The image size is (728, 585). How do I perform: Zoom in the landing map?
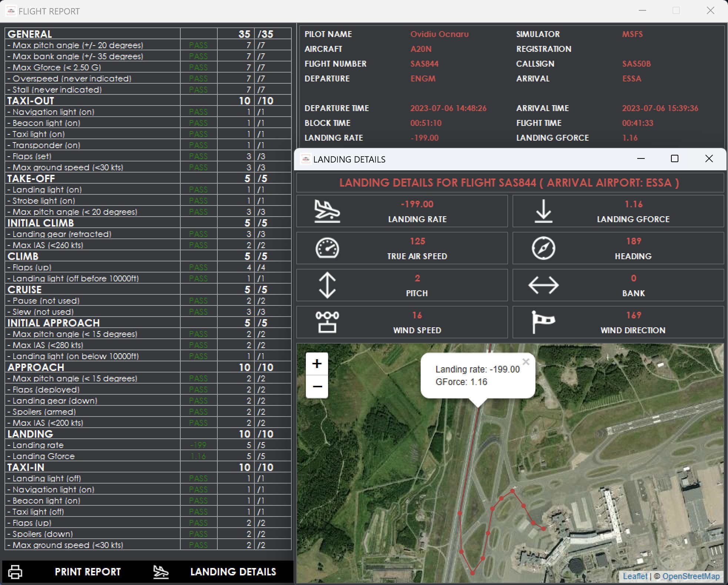(317, 364)
